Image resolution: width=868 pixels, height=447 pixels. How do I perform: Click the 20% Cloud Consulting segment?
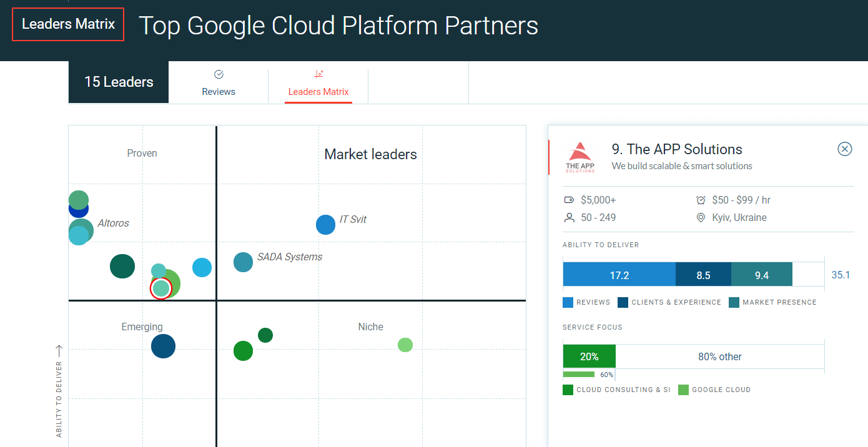click(x=589, y=356)
